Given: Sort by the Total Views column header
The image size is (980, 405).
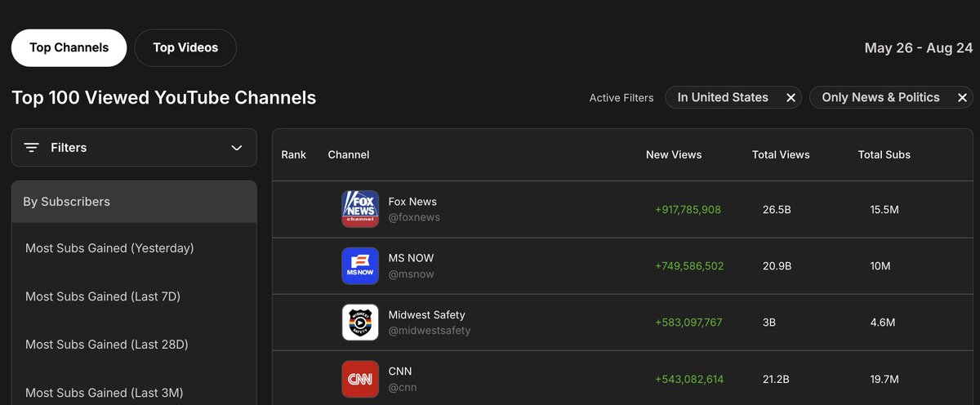Looking at the screenshot, I should coord(781,154).
